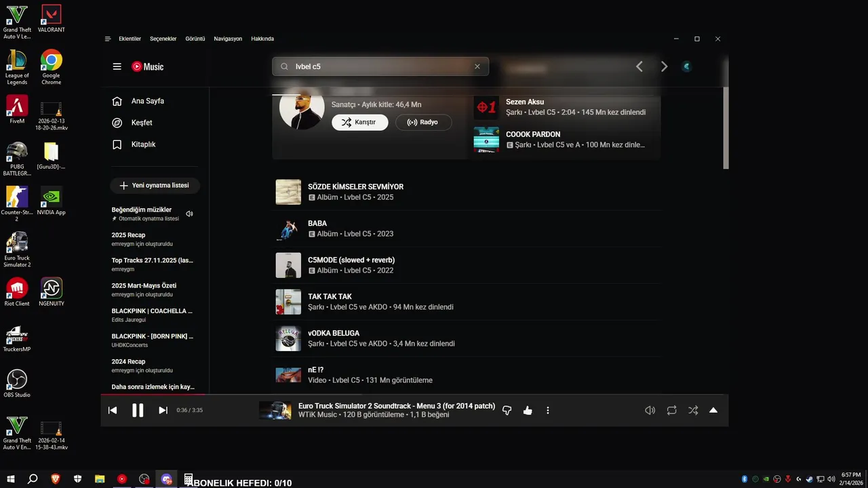The image size is (868, 488).
Task: Open the app's top-left menu lines icon
Action: coord(108,39)
